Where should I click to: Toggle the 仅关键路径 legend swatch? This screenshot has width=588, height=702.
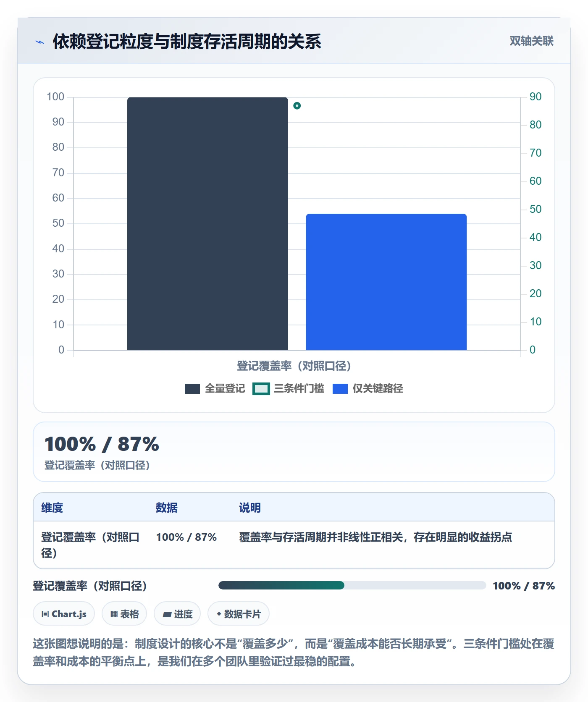point(340,389)
